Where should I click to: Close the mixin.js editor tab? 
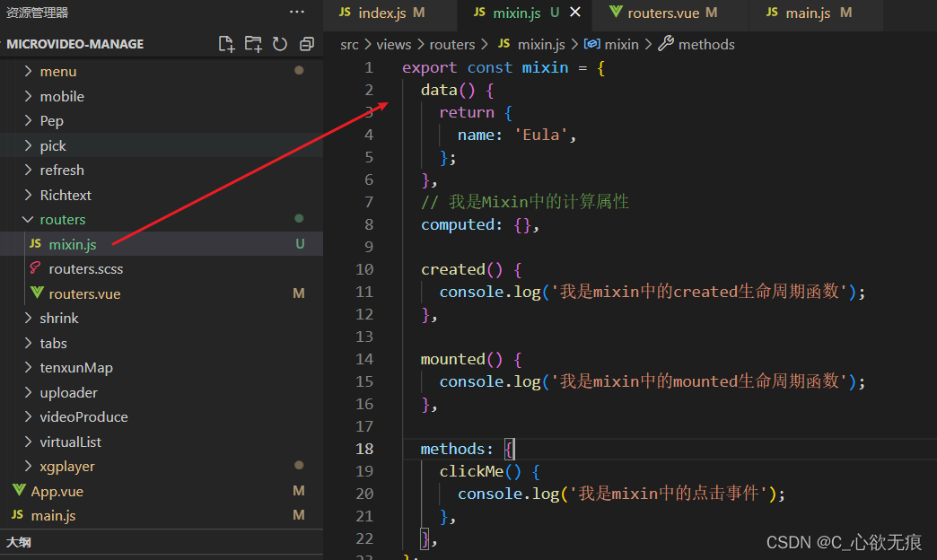pyautogui.click(x=574, y=13)
